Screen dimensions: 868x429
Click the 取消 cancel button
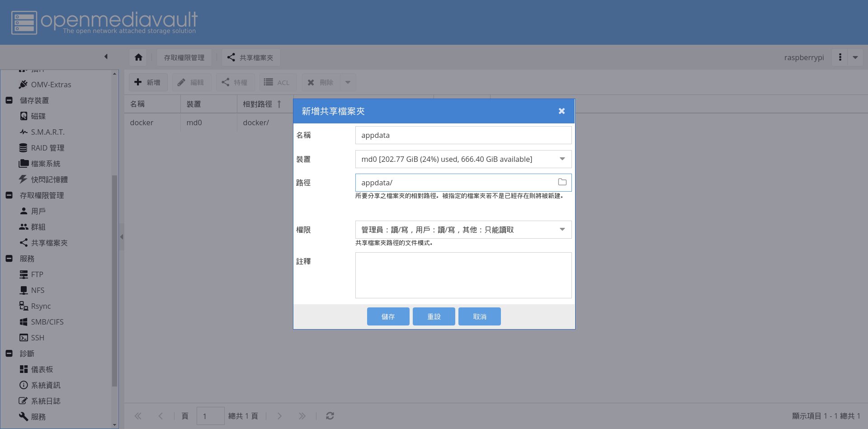(x=479, y=316)
